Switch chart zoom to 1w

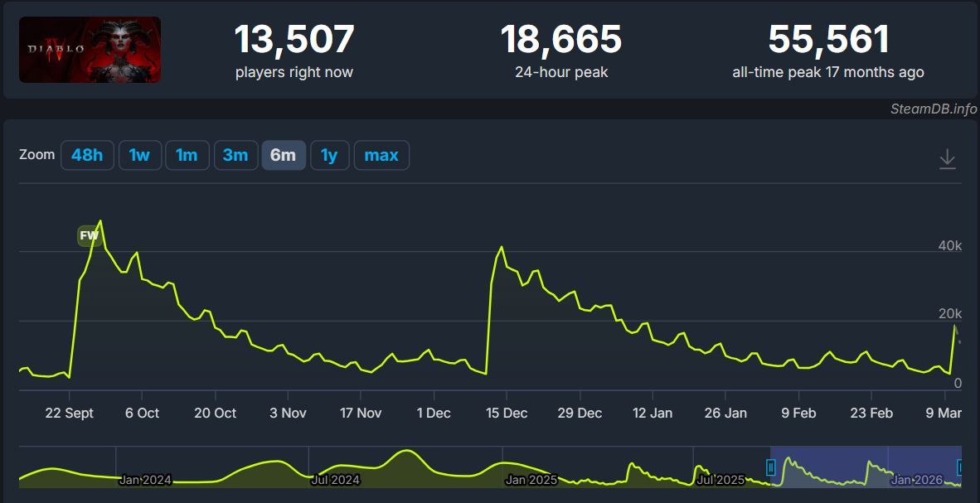(x=139, y=155)
